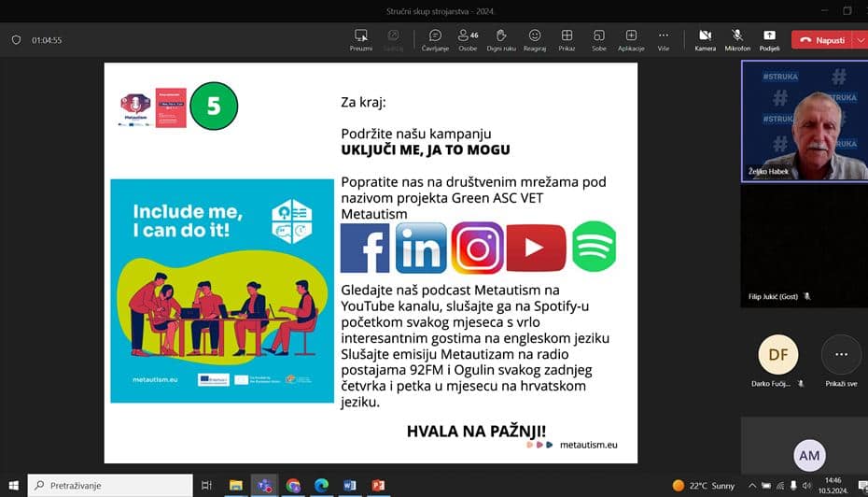This screenshot has width=868, height=497.
Task: Open Task View on the taskbar
Action: coord(206,486)
